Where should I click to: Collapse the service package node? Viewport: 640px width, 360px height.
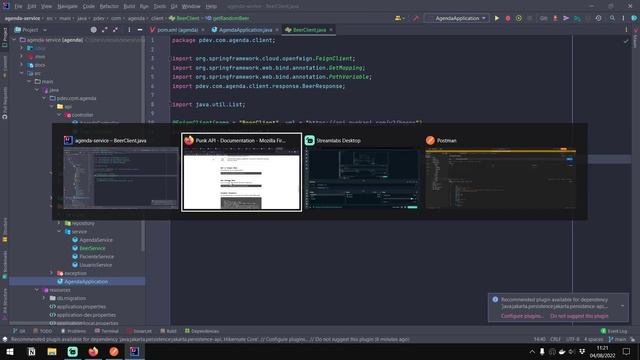pos(60,231)
